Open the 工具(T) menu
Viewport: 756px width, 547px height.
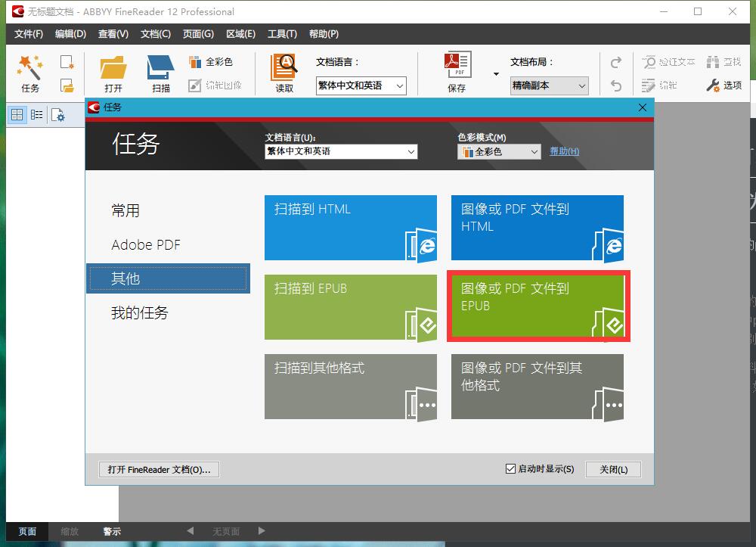[282, 34]
